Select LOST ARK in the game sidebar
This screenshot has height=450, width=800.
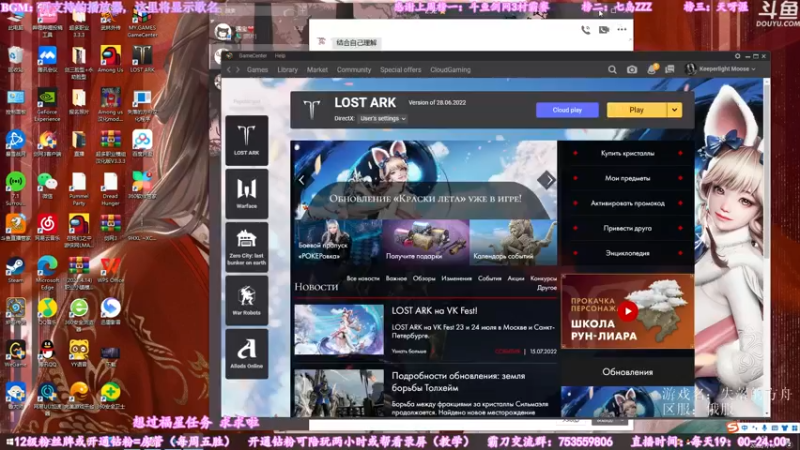(246, 140)
